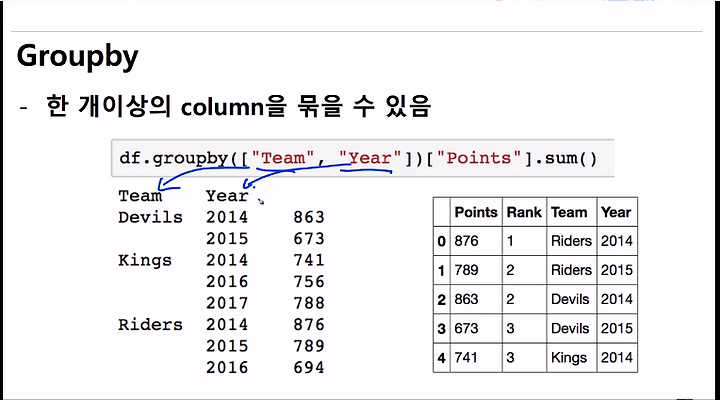720x400 pixels.
Task: Click 863 in the groupby output list
Action: 309,217
